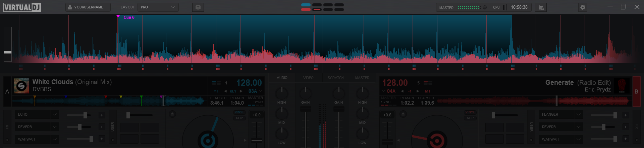This screenshot has height=148, width=644.
Task: Switch to the AUDIO mixer tab
Action: [x=282, y=78]
